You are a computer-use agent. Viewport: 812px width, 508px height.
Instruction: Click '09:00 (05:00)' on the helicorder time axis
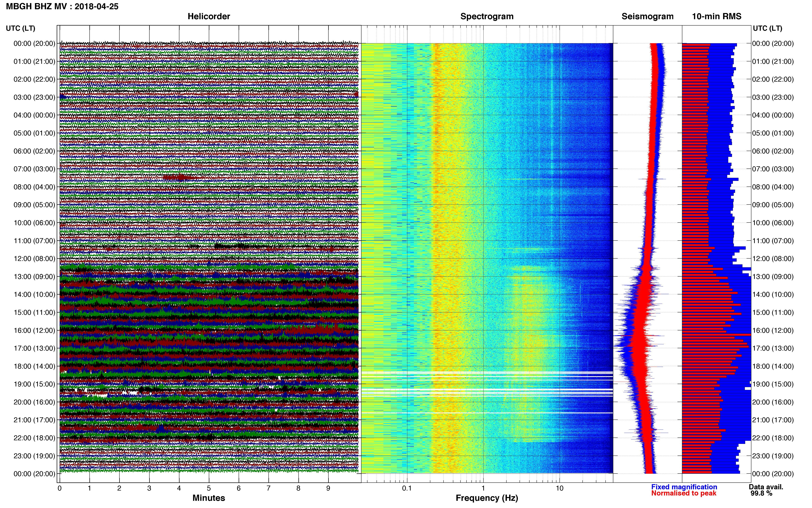point(34,205)
